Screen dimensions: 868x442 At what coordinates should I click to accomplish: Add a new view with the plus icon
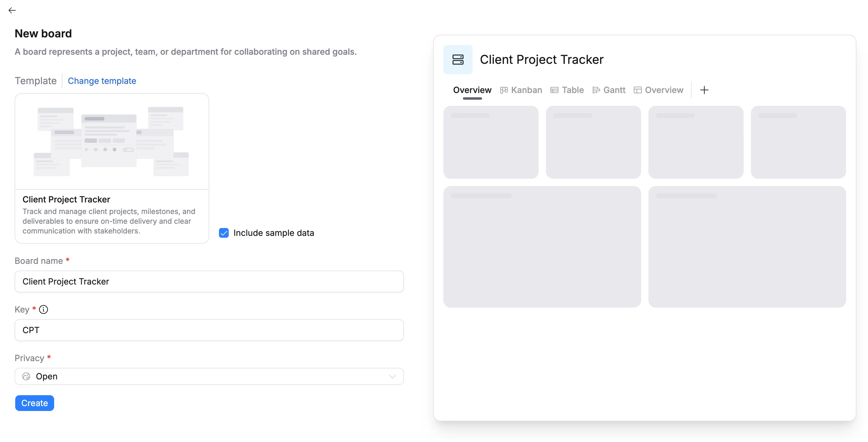pyautogui.click(x=704, y=90)
